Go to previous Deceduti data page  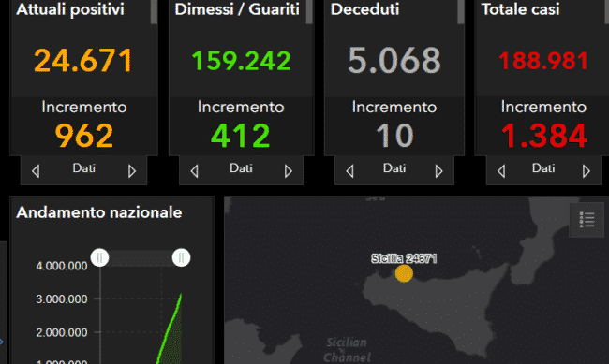(x=350, y=170)
